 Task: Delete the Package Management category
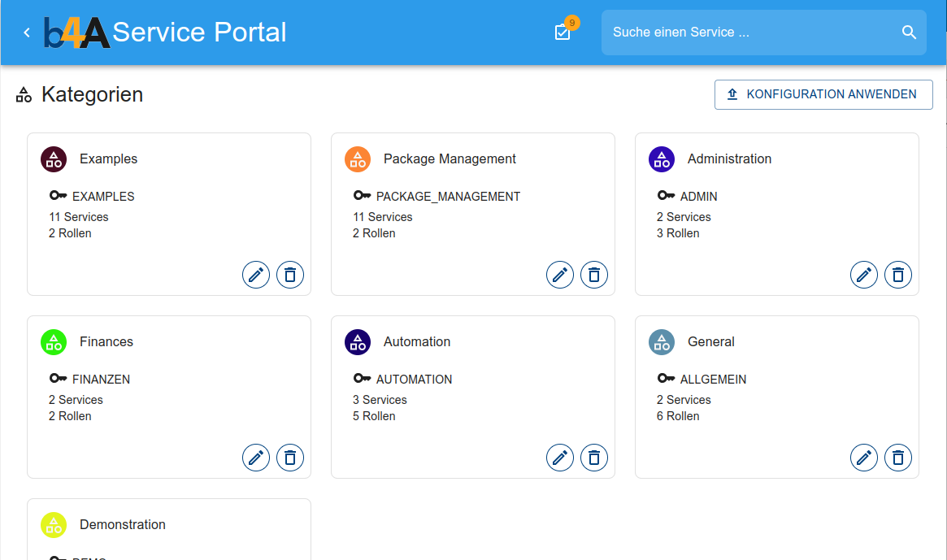tap(594, 275)
